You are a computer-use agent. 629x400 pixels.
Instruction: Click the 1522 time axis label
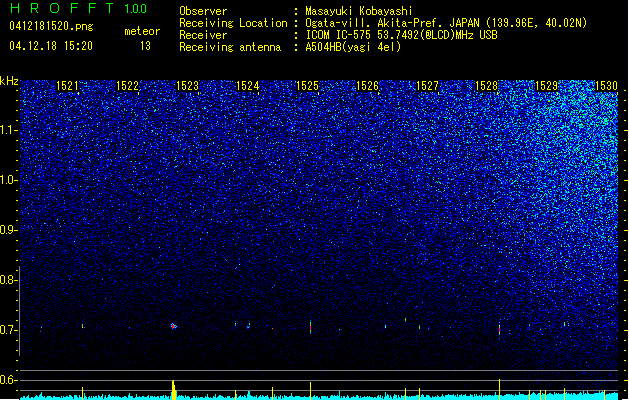click(127, 86)
